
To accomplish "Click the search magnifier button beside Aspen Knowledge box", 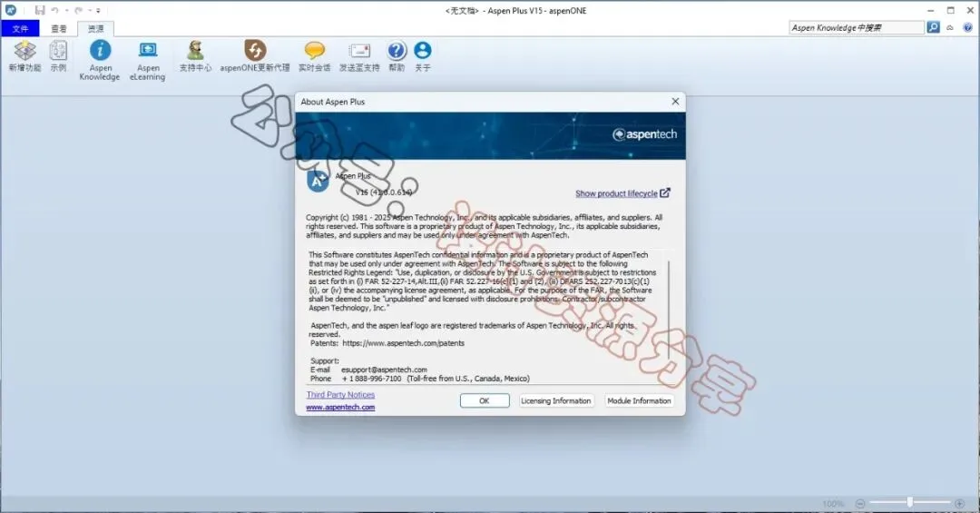I will tap(933, 27).
